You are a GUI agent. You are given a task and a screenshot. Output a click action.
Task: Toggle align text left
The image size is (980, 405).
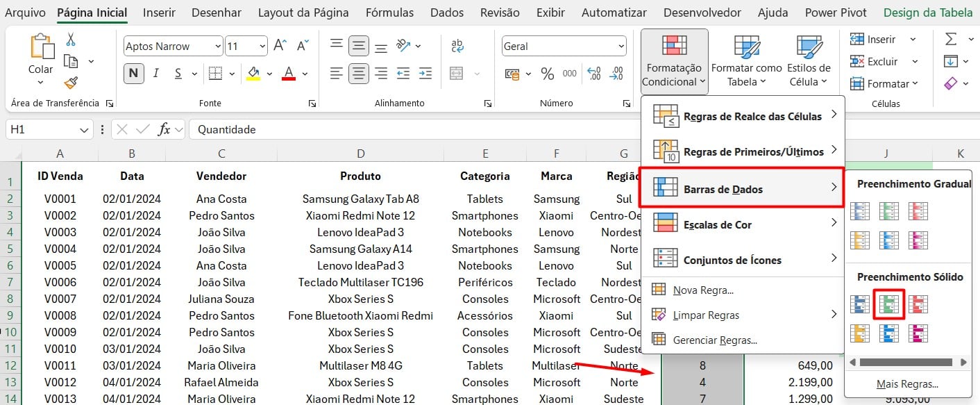[x=337, y=73]
